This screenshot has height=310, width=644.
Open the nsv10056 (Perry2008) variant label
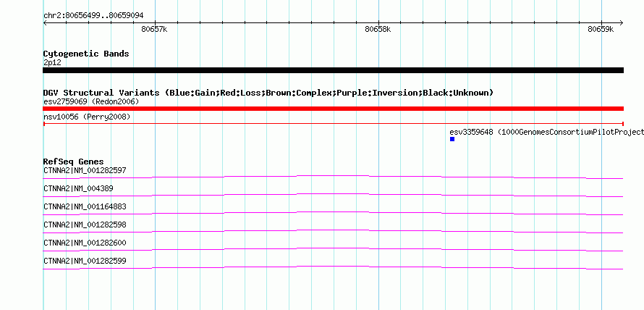click(87, 117)
